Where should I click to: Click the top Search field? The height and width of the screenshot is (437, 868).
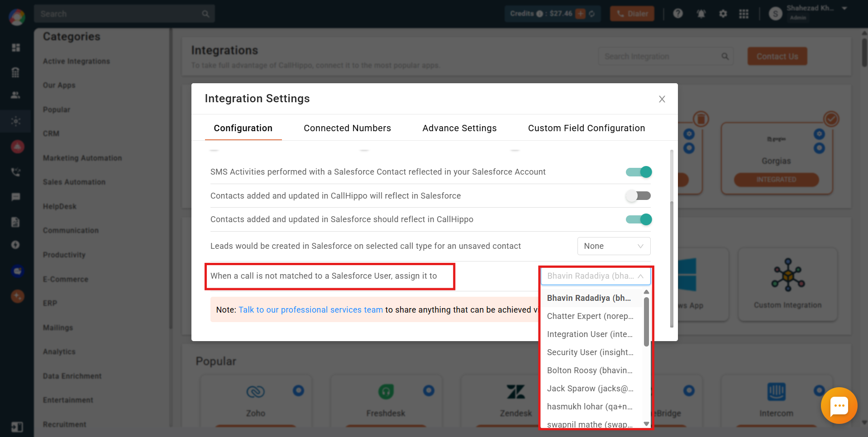pyautogui.click(x=124, y=14)
